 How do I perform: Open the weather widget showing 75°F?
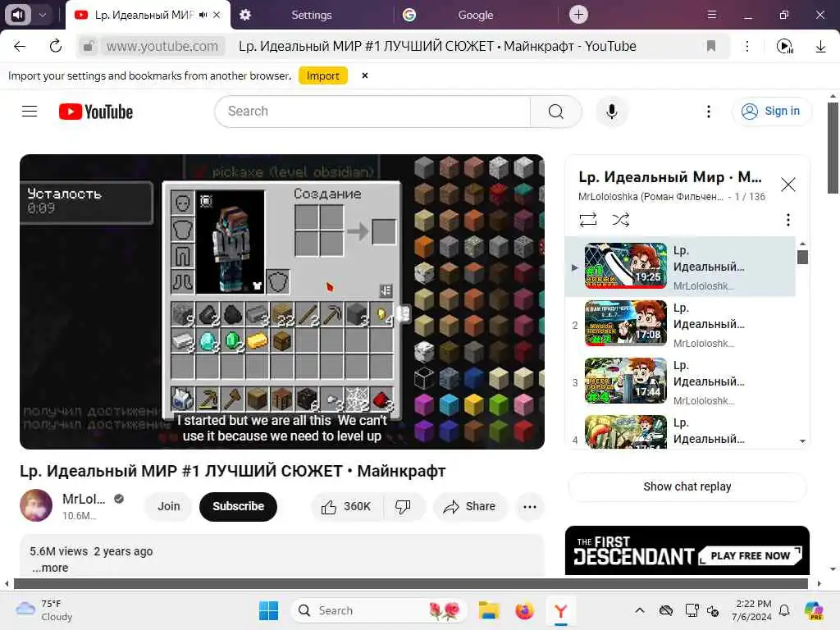click(x=44, y=610)
